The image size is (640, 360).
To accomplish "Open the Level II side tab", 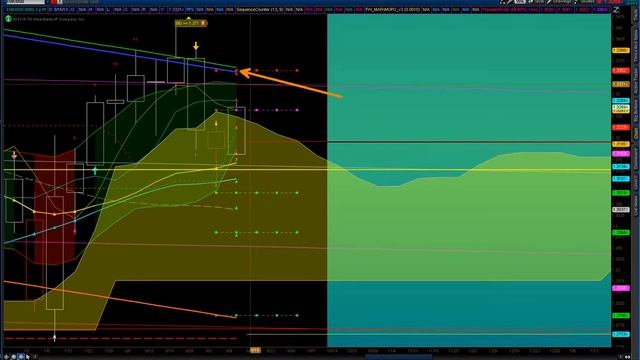I will point(636,180).
